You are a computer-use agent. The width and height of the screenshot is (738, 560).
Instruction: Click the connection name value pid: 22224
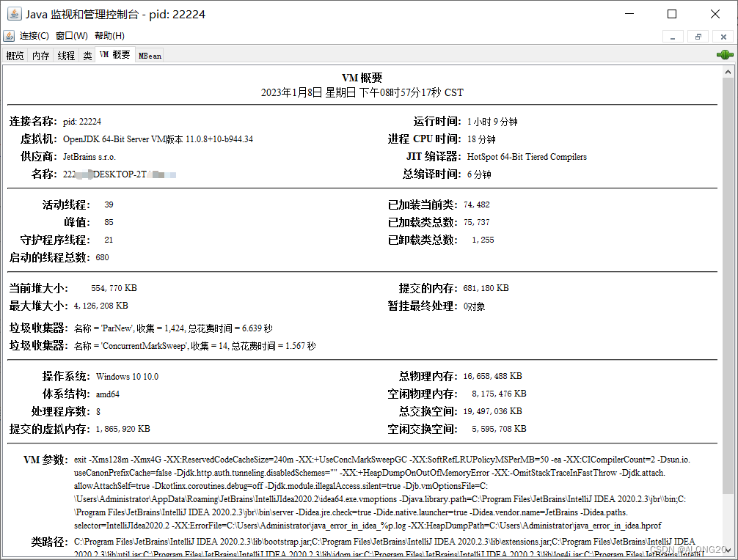tap(82, 122)
